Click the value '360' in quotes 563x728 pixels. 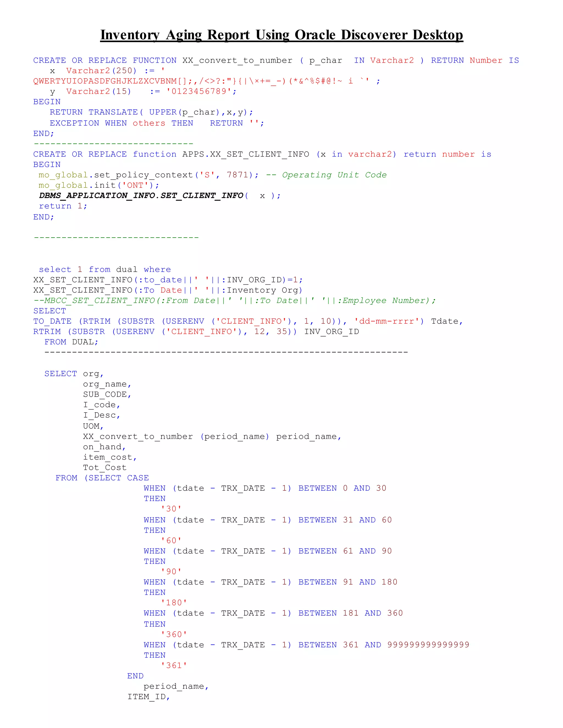click(174, 634)
